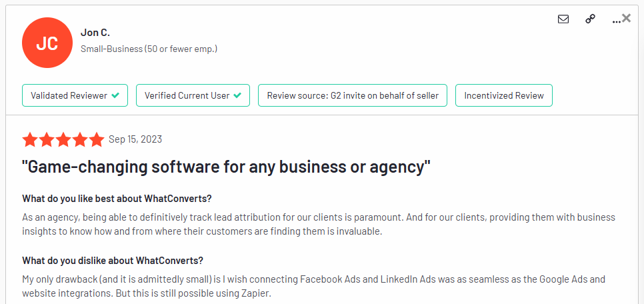This screenshot has width=644, height=304.
Task: Click the orange JC avatar circle
Action: (47, 43)
